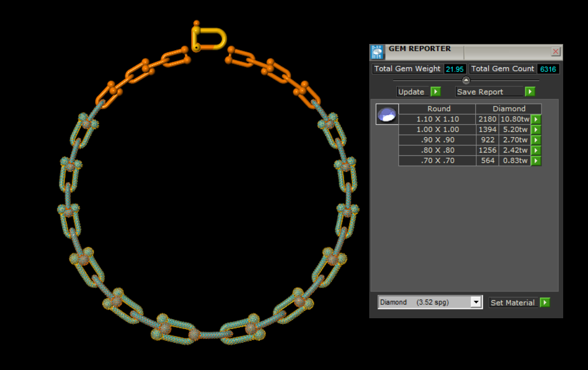588x370 pixels.
Task: Click the Total Gem Weight value field
Action: (455, 69)
